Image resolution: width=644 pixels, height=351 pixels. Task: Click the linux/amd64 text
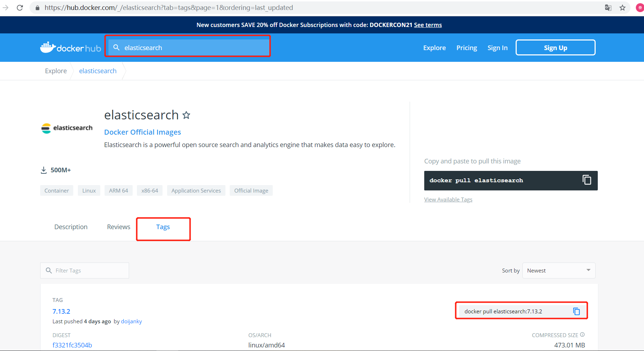tap(267, 345)
